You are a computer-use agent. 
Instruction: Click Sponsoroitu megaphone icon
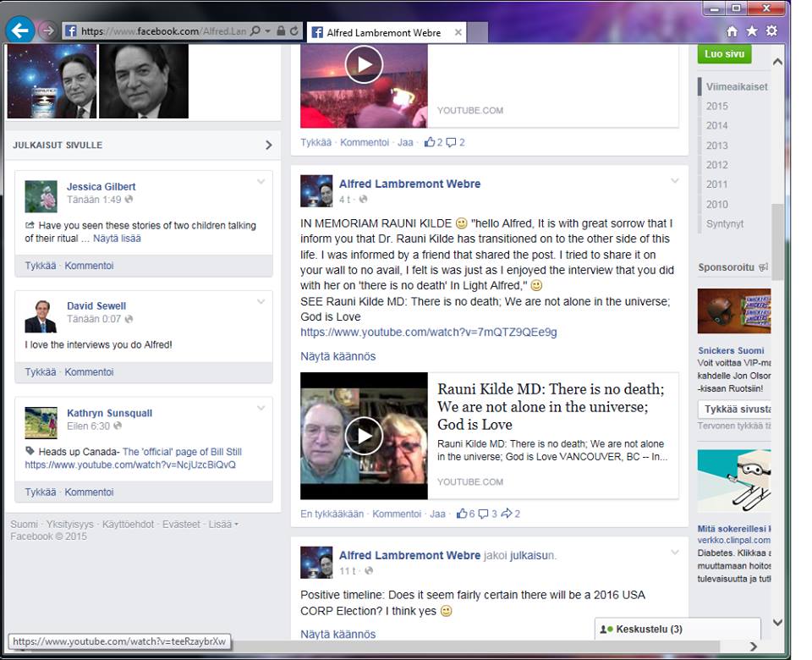coord(763,267)
